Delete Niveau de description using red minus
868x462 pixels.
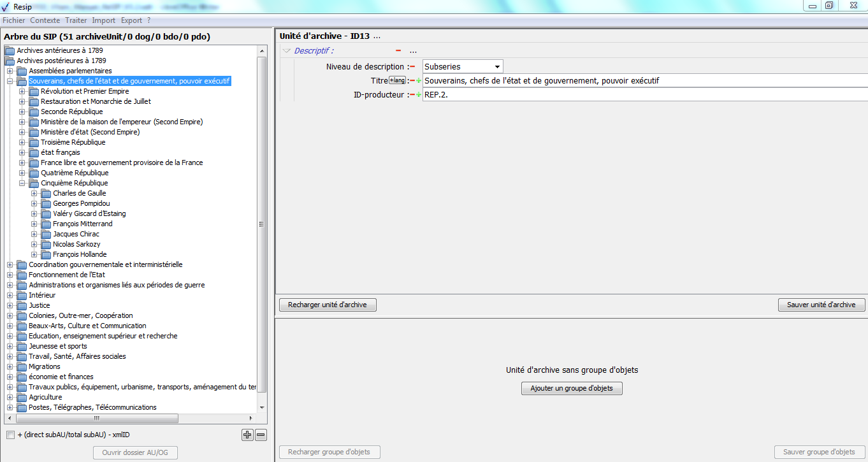click(412, 67)
